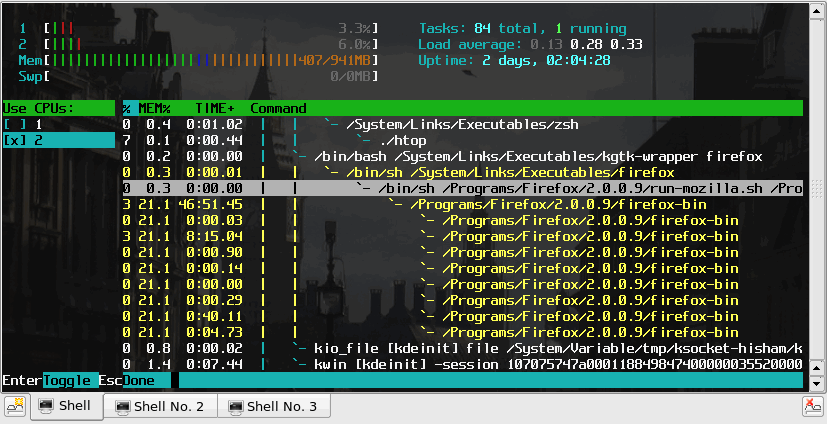Click the scrollbar up arrow at the top
Viewport: 827px width, 424px height.
tap(816, 9)
